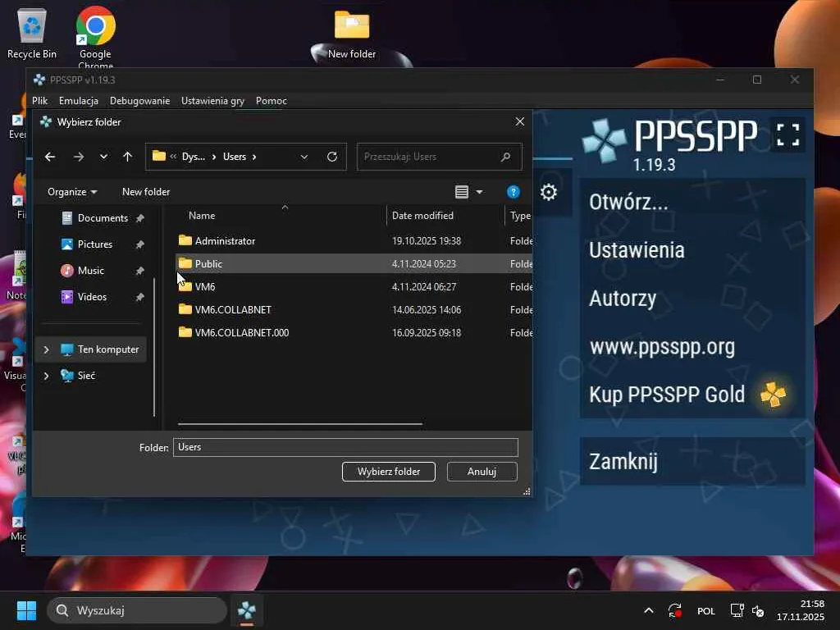The height and width of the screenshot is (630, 840).
Task: Click the Dys... breadcrumb in the address bar
Action: (194, 157)
